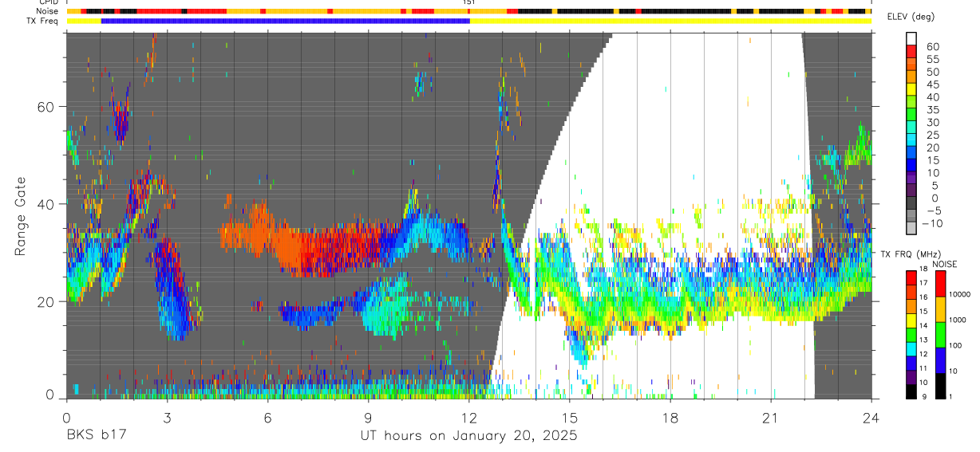This screenshot has width=980, height=452.
Task: Click the 'TX Freq' row label
Action: [x=43, y=20]
